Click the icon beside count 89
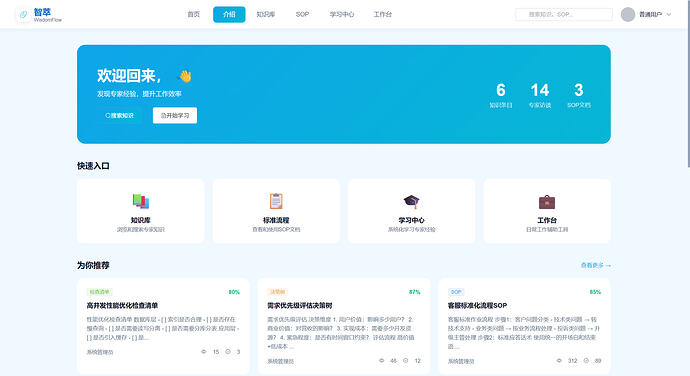Image resolution: width=690 pixels, height=376 pixels. point(586,361)
